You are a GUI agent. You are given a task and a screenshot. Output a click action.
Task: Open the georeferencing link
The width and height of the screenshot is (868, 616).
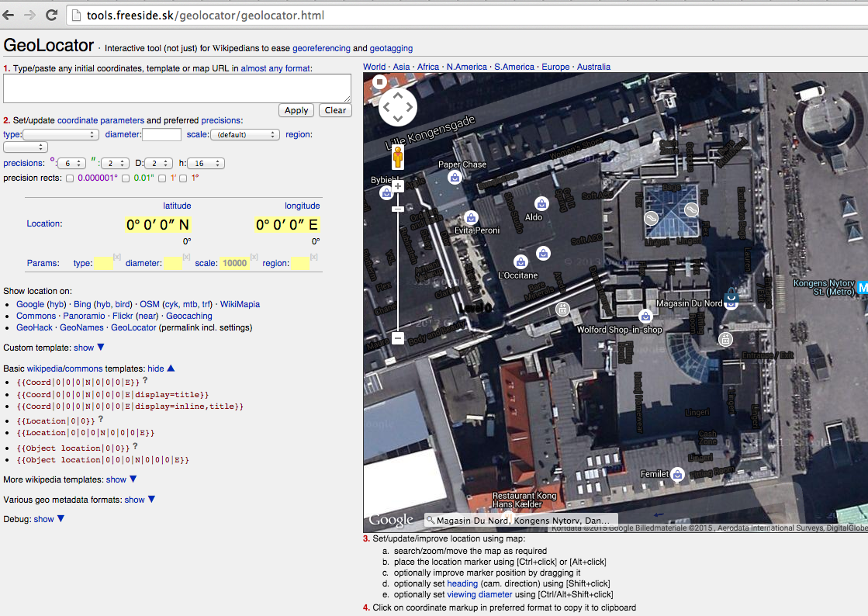coord(321,48)
